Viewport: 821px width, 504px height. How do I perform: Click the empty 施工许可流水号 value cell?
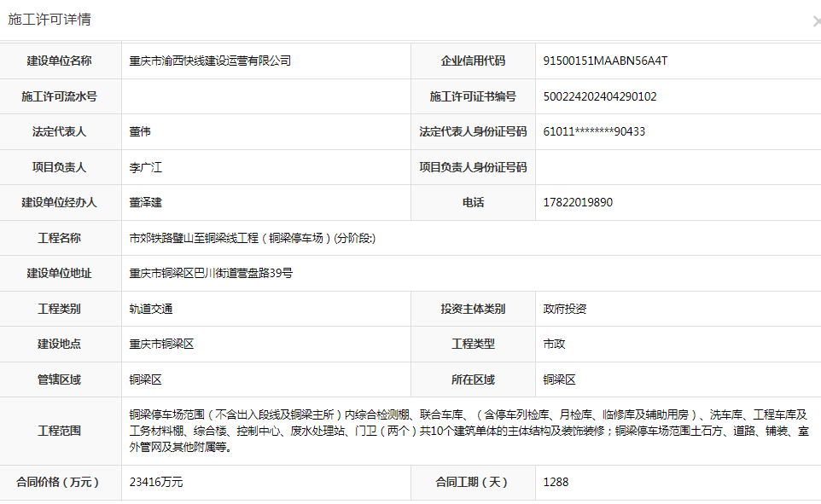tap(266, 97)
